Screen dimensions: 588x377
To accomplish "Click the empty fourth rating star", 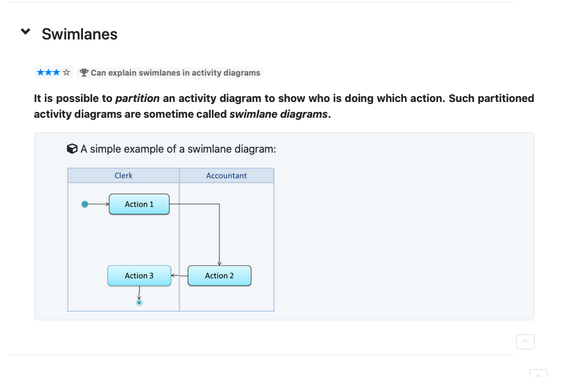I will coord(66,72).
